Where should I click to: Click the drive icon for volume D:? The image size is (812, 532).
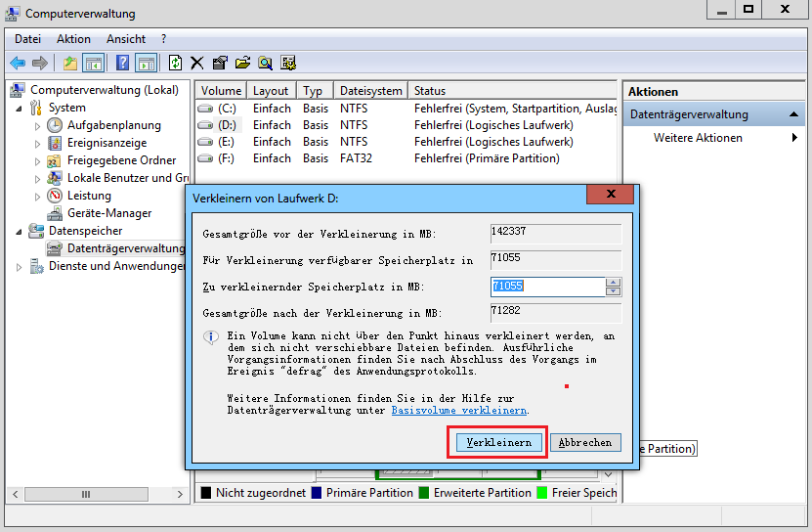[205, 125]
